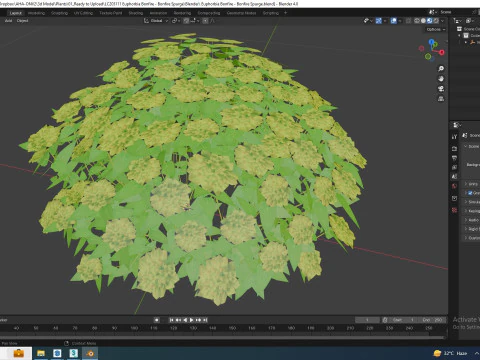Open the Scene properties tab
The width and height of the screenshot is (480, 360).
click(454, 177)
